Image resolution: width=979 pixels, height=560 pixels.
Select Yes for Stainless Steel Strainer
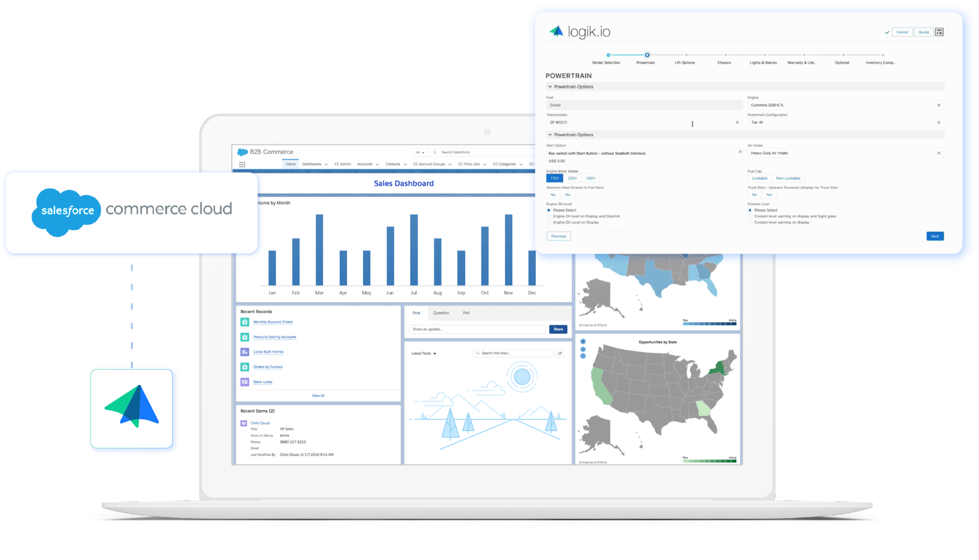568,195
